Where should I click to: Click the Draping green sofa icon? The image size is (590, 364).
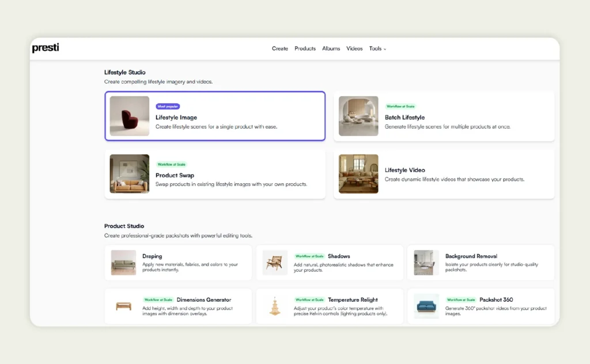coord(124,263)
